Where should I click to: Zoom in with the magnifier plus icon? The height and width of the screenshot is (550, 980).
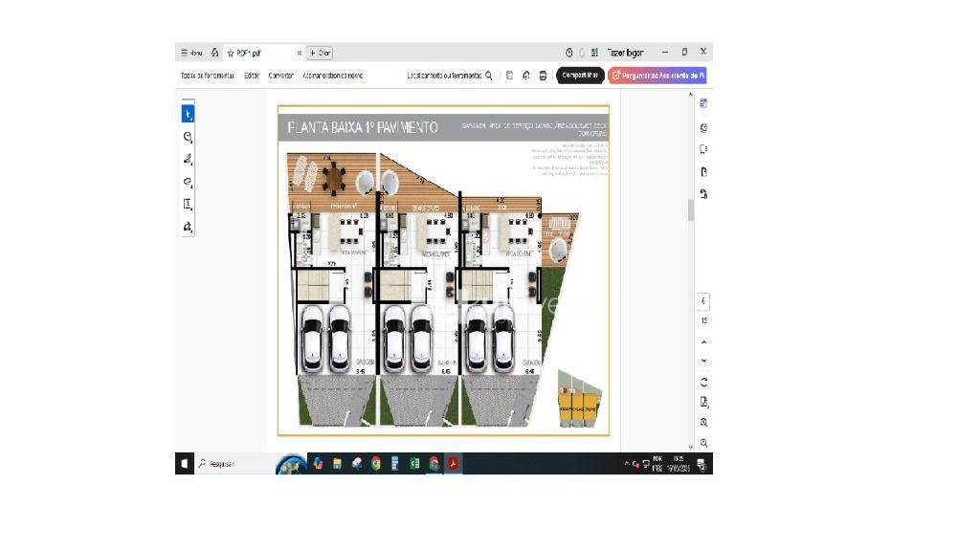[703, 422]
